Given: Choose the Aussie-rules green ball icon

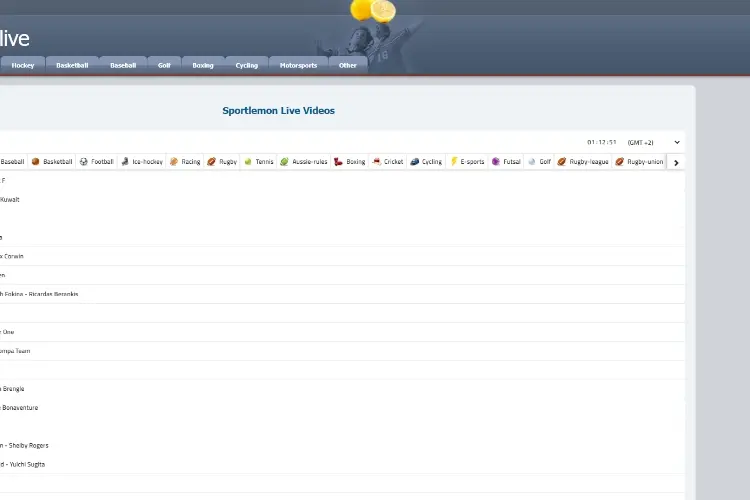Looking at the screenshot, I should tap(284, 162).
